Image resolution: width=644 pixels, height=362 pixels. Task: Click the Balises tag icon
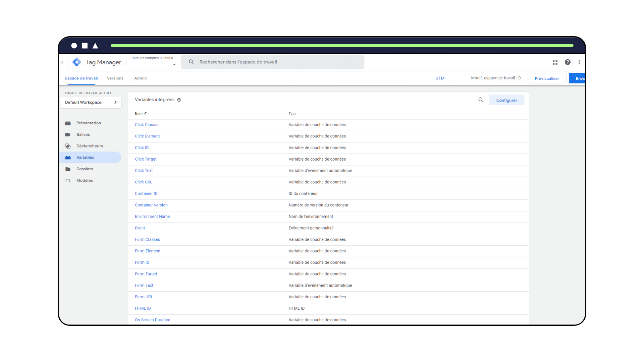coord(68,134)
